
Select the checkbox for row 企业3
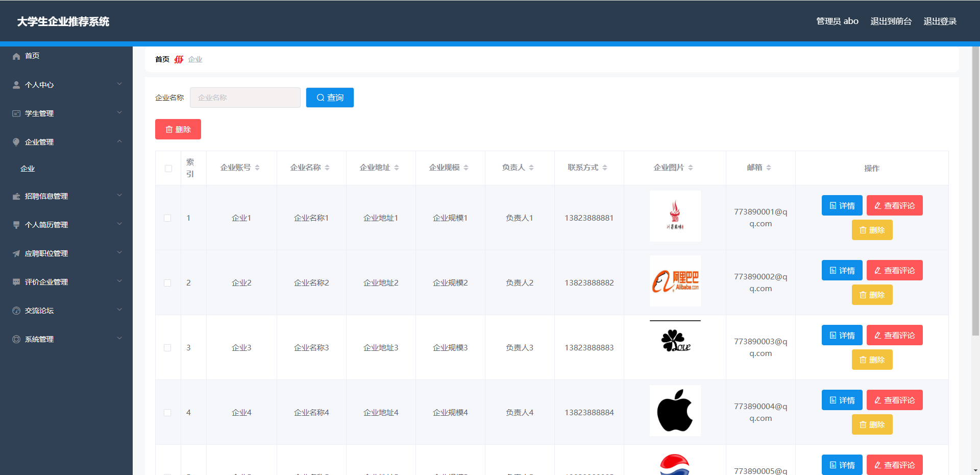click(167, 348)
